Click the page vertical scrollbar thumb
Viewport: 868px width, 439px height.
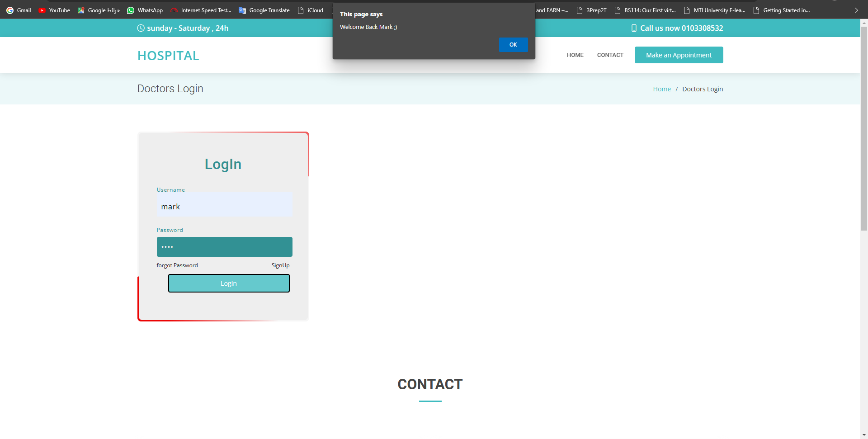pyautogui.click(x=864, y=129)
